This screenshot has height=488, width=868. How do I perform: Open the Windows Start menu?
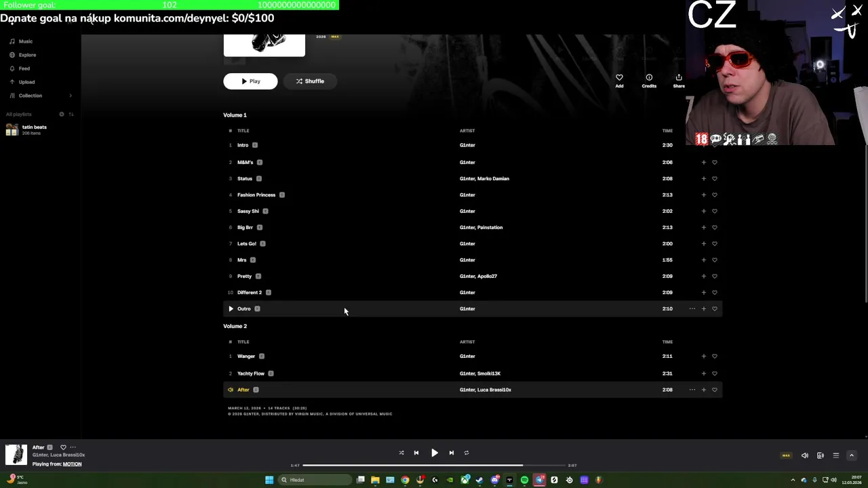click(269, 480)
